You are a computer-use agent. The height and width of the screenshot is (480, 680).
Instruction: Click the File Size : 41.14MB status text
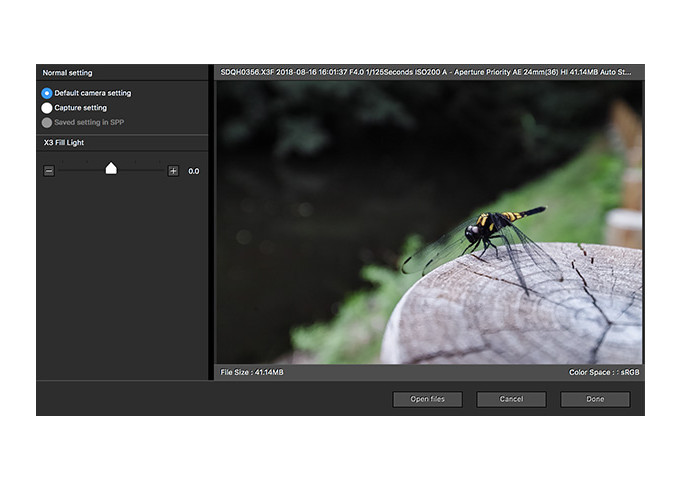(252, 372)
